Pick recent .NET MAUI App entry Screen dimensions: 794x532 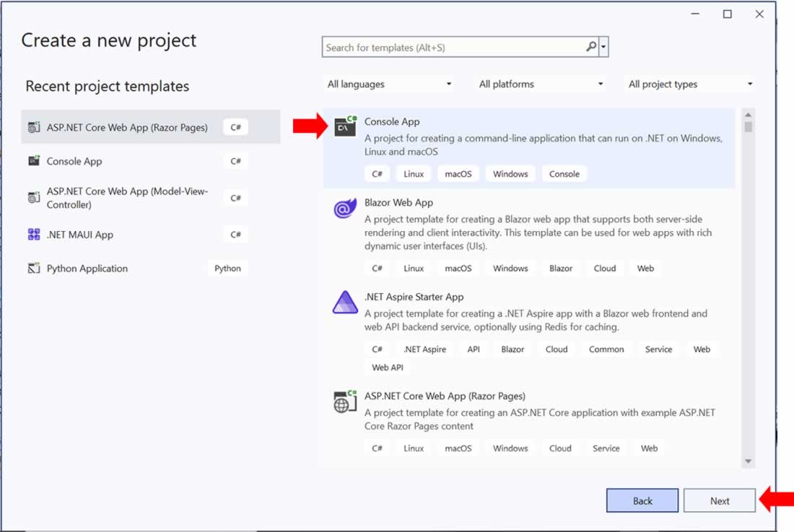[150, 235]
